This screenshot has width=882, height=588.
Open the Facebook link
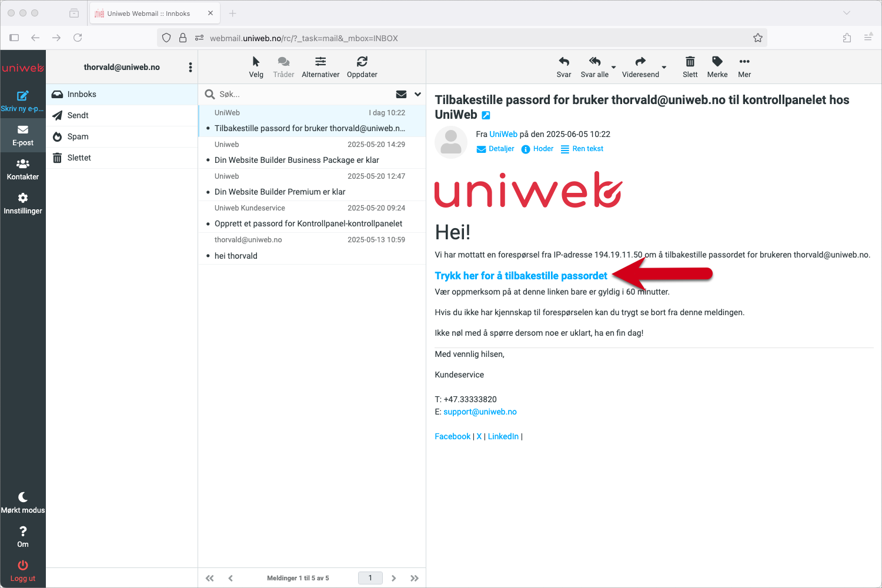pyautogui.click(x=452, y=436)
